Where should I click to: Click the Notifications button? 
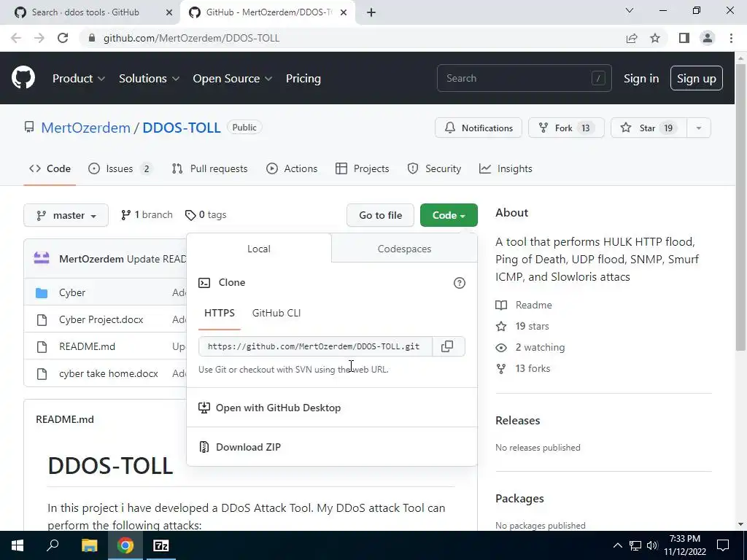coord(479,128)
